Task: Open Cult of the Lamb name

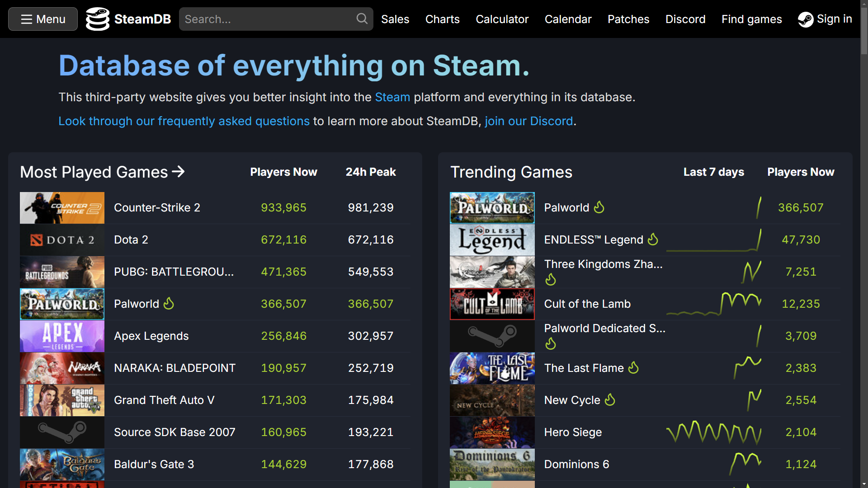Action: point(587,304)
